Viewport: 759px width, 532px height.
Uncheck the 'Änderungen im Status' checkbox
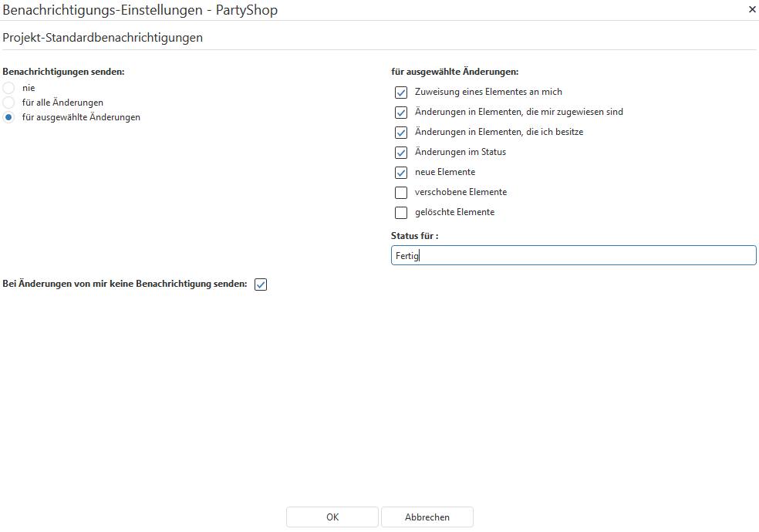pos(401,153)
